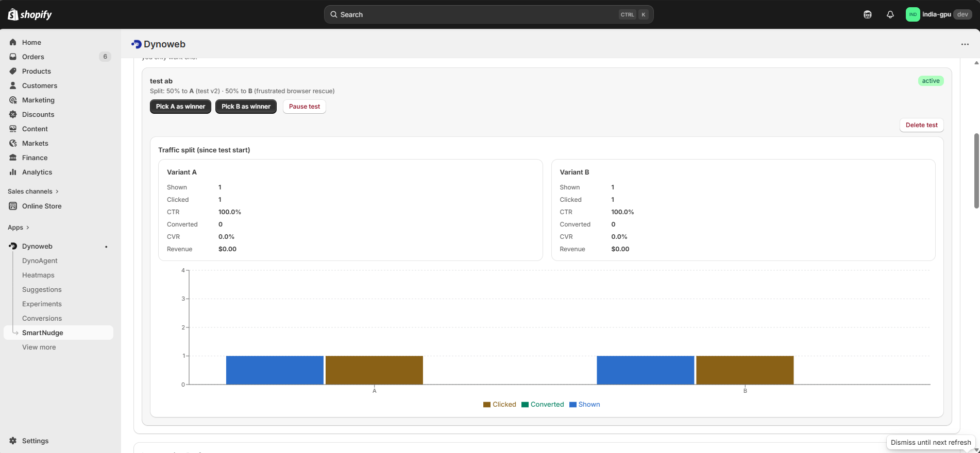Click the Products tag icon
The width and height of the screenshot is (980, 453).
click(13, 71)
